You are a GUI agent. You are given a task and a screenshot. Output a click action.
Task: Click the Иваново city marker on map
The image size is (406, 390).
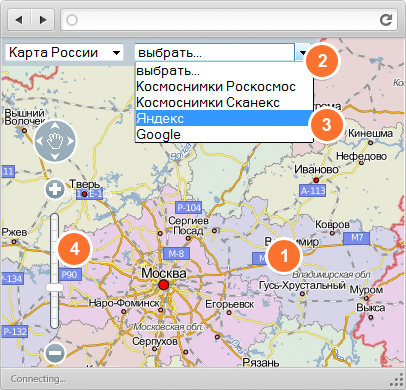pyautogui.click(x=316, y=180)
